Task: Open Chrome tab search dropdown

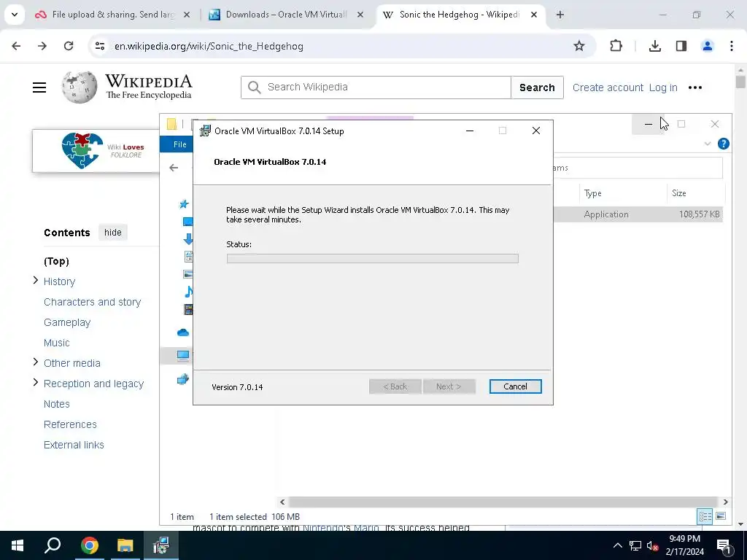Action: pos(15,15)
